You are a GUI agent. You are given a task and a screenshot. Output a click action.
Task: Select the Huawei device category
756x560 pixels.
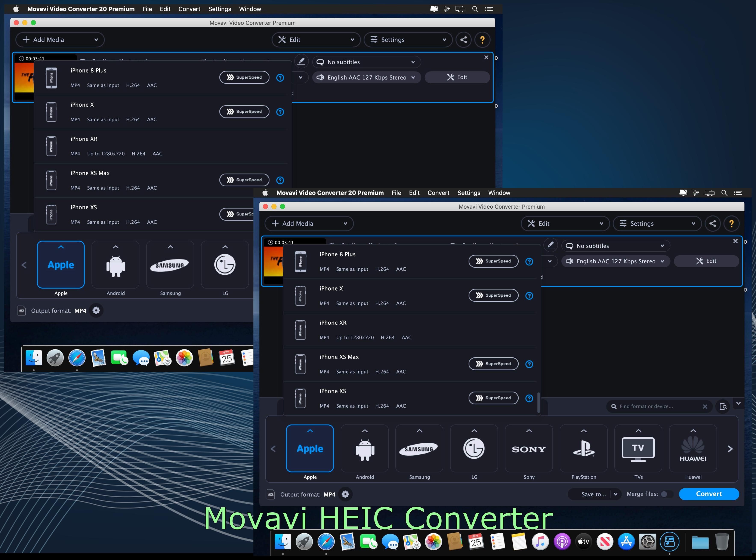tap(693, 448)
